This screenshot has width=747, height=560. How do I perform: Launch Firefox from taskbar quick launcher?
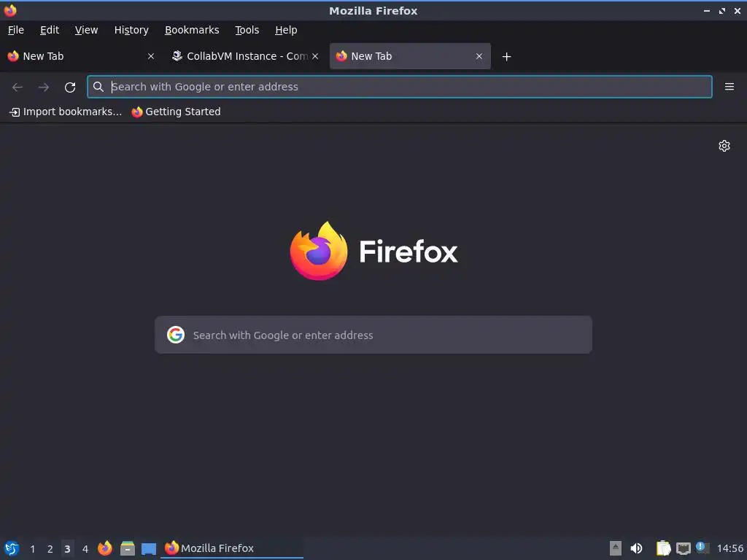[x=105, y=548]
